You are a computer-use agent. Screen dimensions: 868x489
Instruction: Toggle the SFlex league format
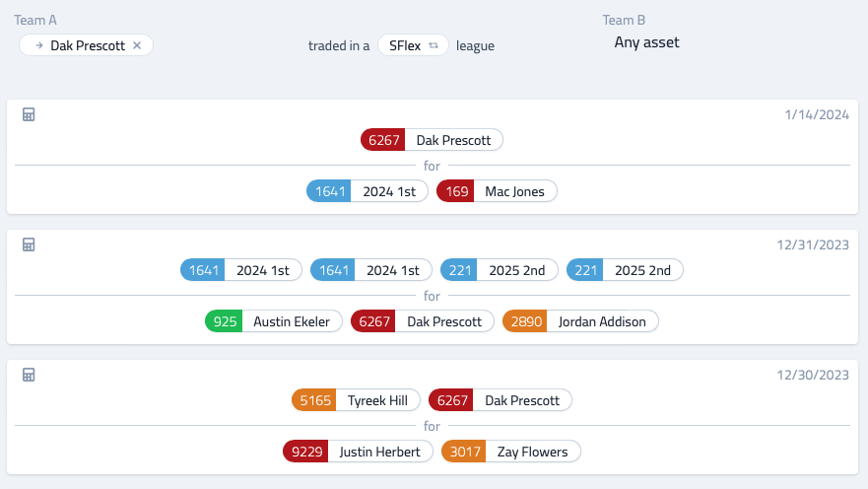pos(413,45)
